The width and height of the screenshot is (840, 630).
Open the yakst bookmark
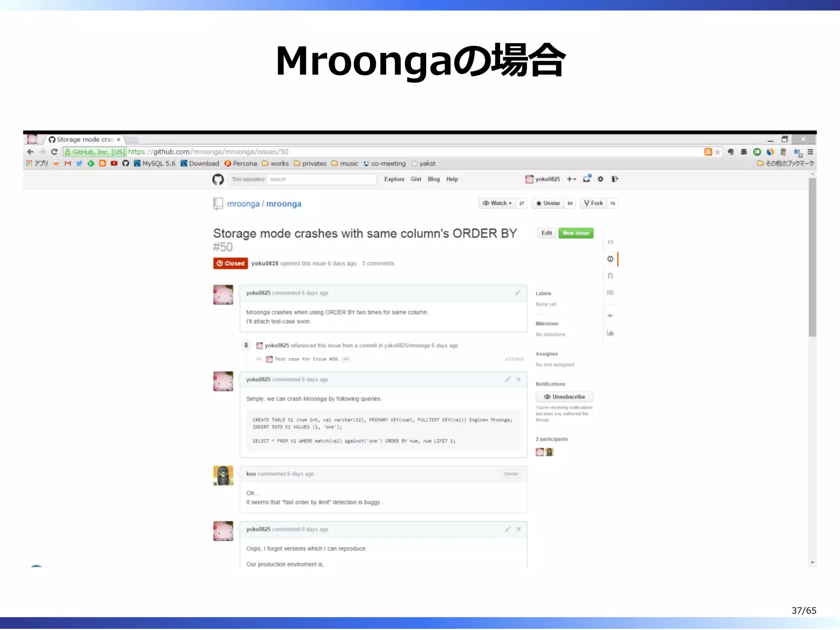click(423, 163)
